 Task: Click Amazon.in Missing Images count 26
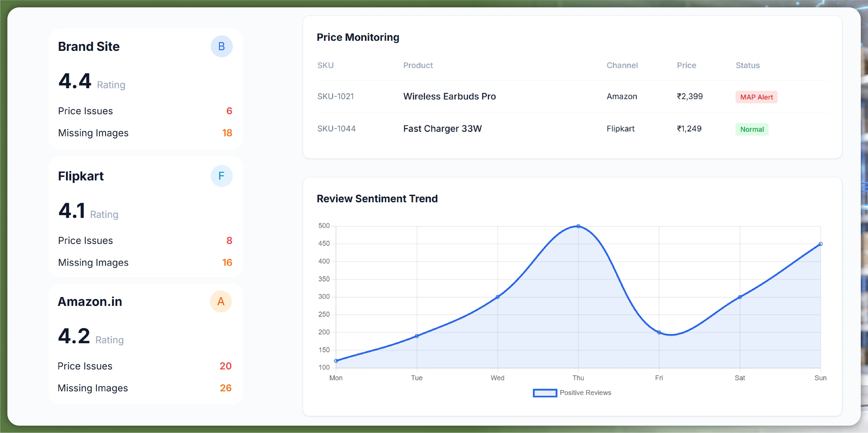click(225, 388)
